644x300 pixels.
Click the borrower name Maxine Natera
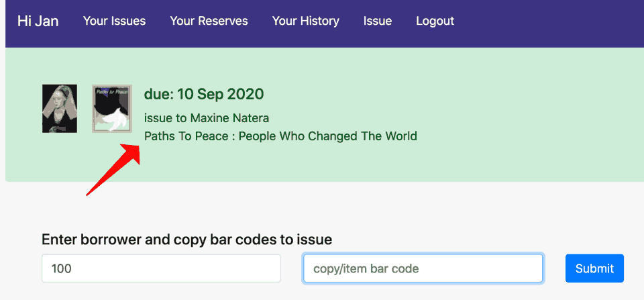coord(229,118)
